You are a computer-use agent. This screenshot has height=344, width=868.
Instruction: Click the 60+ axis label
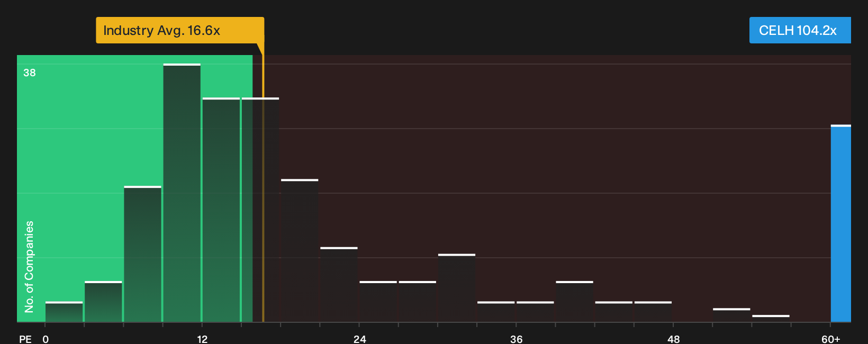click(830, 339)
